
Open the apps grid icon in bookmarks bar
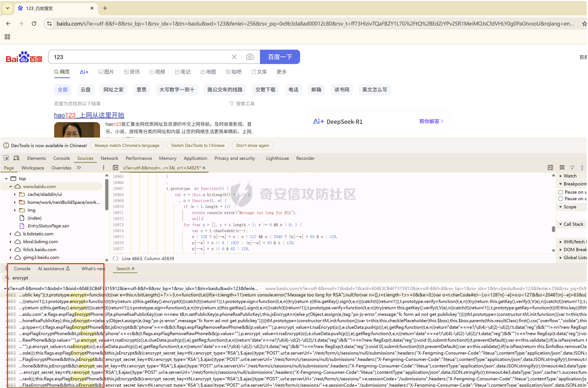[7, 37]
